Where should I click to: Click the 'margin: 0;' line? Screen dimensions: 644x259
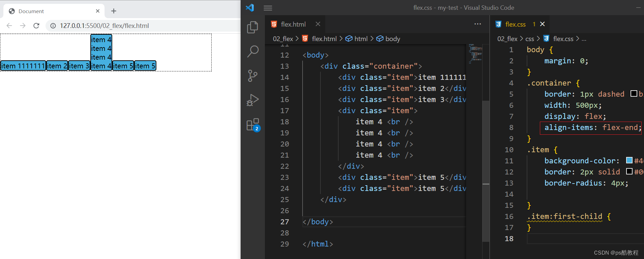[x=566, y=61]
